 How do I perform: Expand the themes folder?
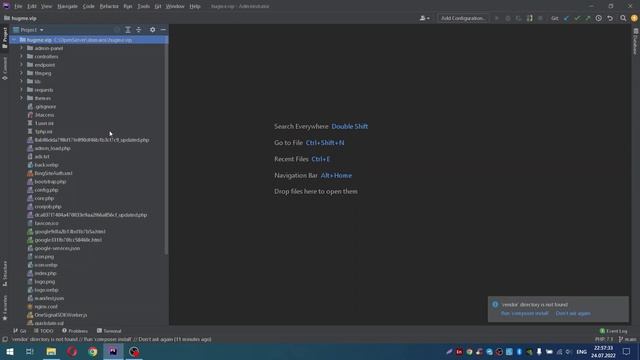22,98
